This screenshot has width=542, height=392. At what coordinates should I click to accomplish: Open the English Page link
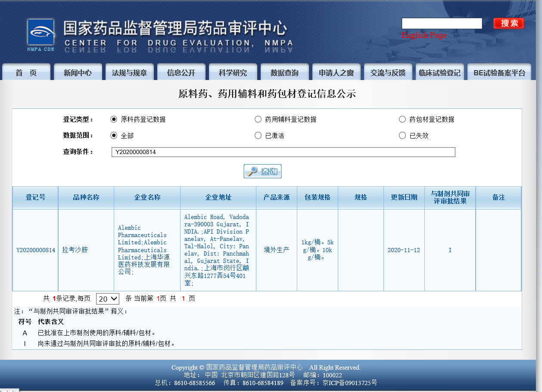coord(424,35)
